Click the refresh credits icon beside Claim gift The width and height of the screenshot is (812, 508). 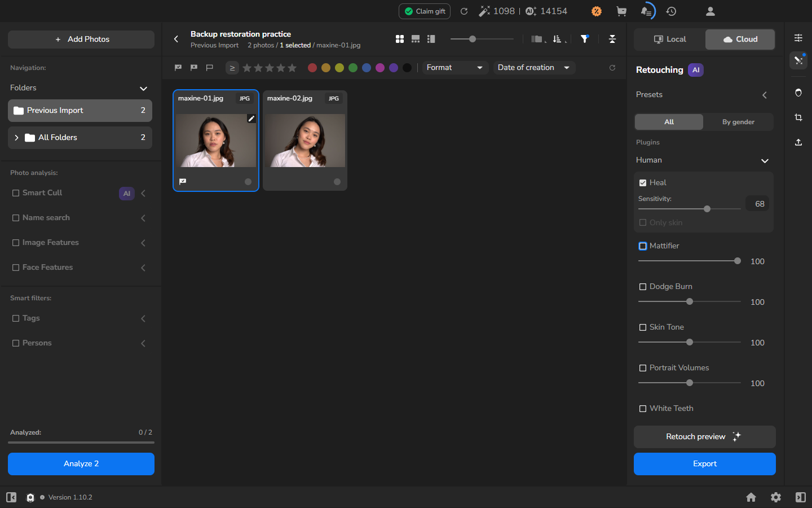(x=464, y=11)
